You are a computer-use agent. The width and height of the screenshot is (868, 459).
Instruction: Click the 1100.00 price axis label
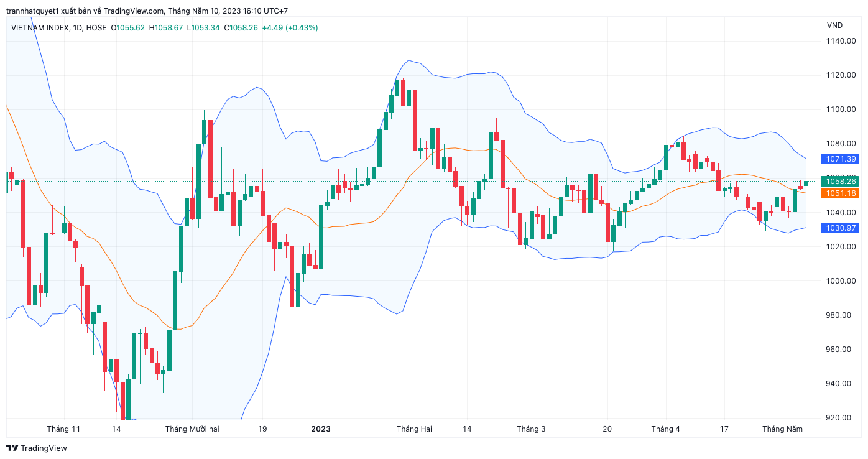841,109
